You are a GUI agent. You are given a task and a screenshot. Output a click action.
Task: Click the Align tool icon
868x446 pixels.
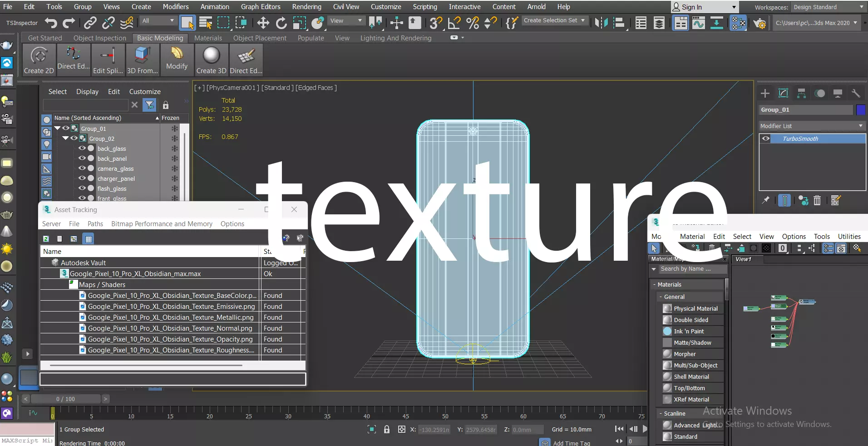619,23
